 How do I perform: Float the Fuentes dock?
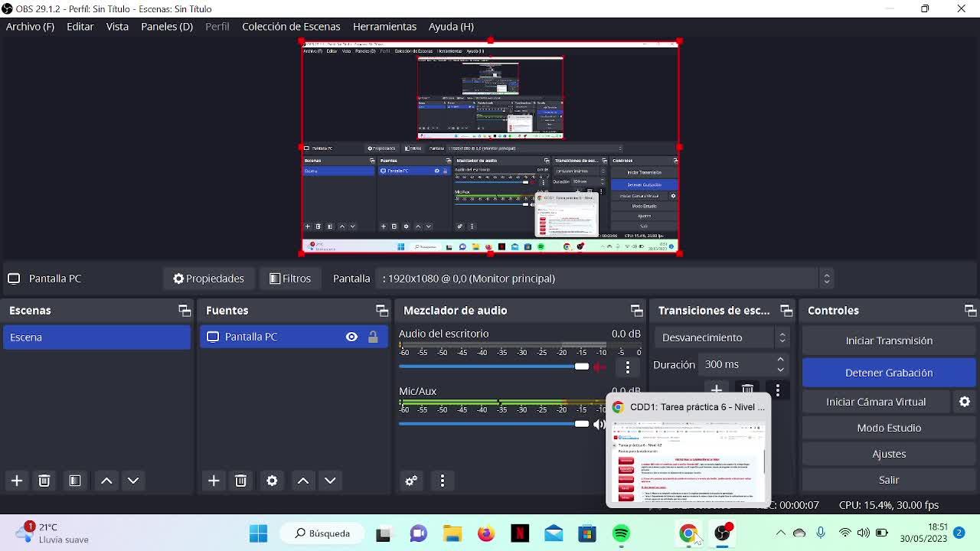382,311
